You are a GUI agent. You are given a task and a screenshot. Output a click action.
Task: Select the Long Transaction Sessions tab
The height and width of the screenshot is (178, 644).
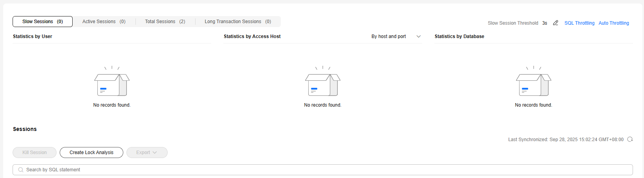238,22
